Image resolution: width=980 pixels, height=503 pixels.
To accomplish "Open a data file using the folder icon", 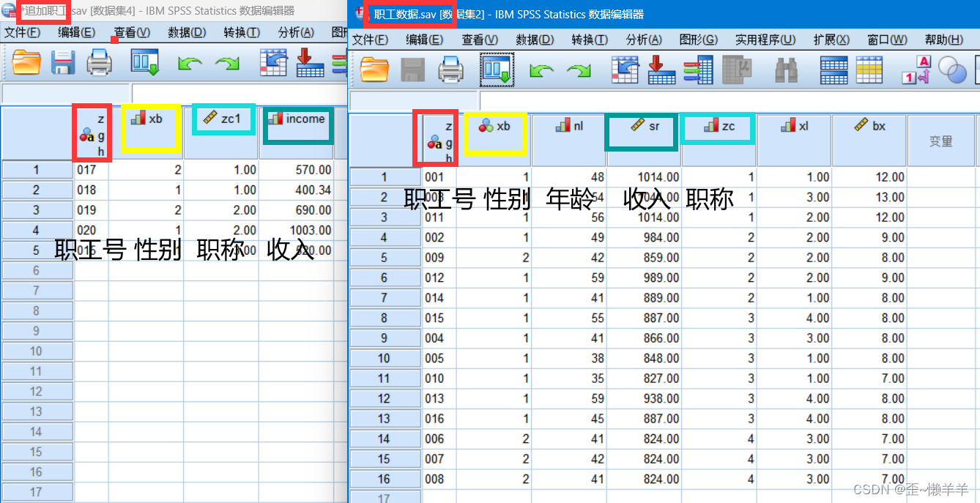I will point(376,70).
